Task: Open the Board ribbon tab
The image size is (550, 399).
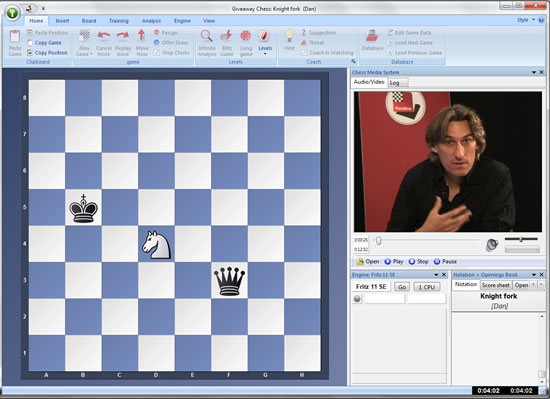Action: click(89, 21)
